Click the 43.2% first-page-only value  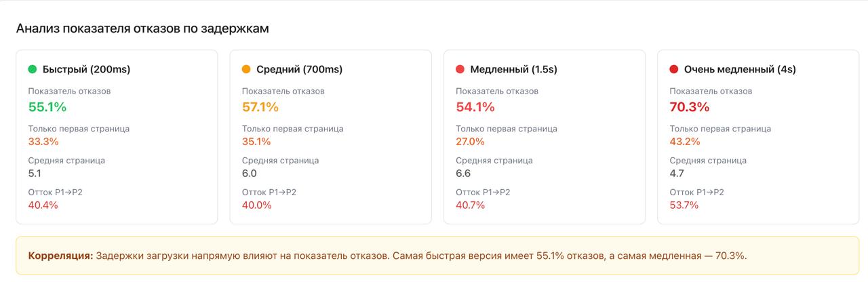pos(685,142)
